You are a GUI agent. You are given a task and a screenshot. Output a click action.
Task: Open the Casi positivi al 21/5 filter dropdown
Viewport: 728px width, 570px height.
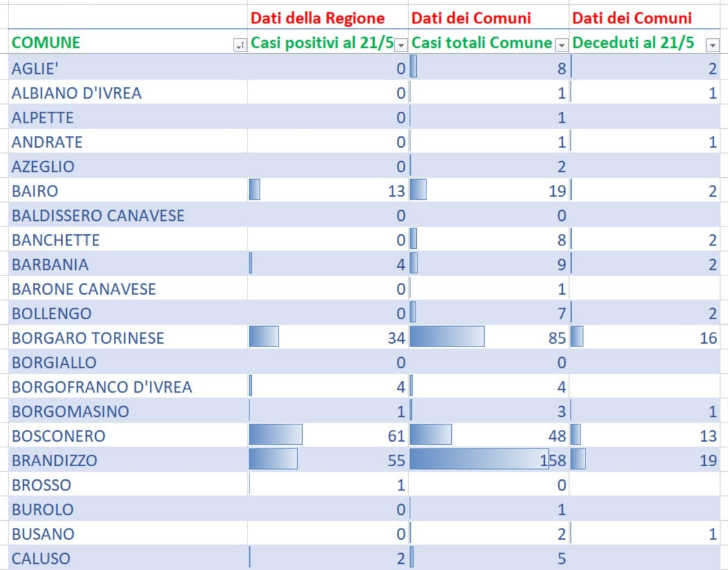point(400,45)
